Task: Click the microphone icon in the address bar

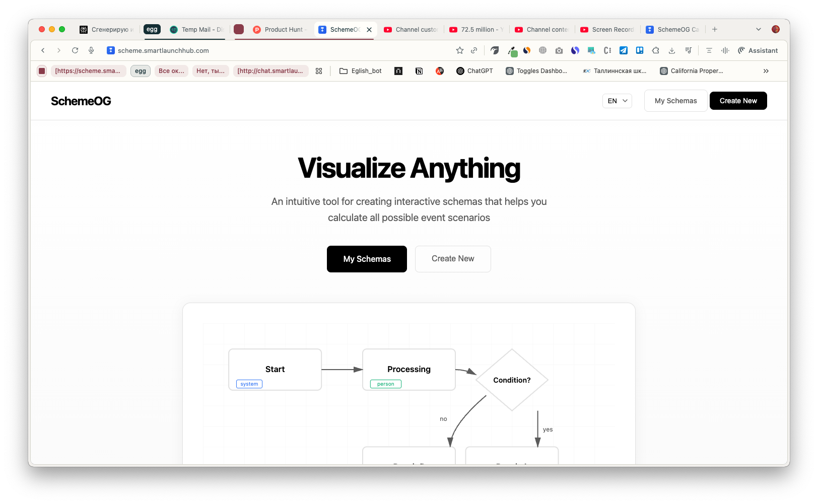Action: point(91,50)
